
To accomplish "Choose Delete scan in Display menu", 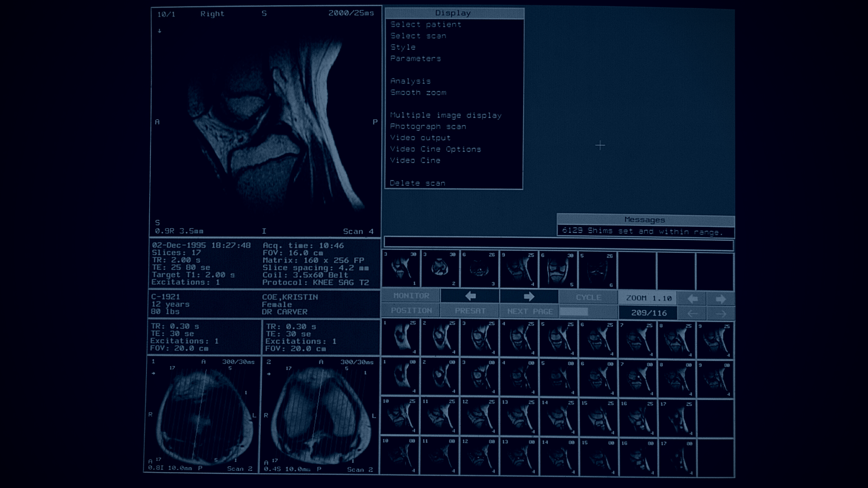I will pos(417,183).
